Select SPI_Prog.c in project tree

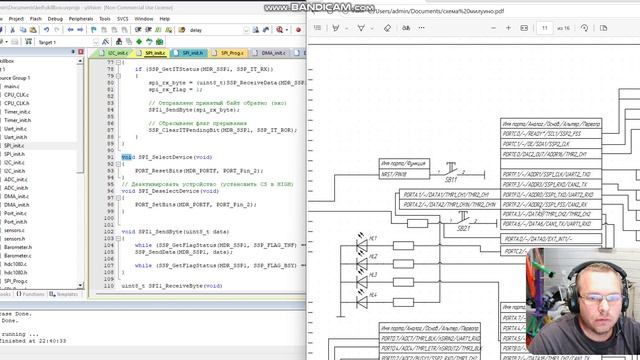[x=16, y=281]
